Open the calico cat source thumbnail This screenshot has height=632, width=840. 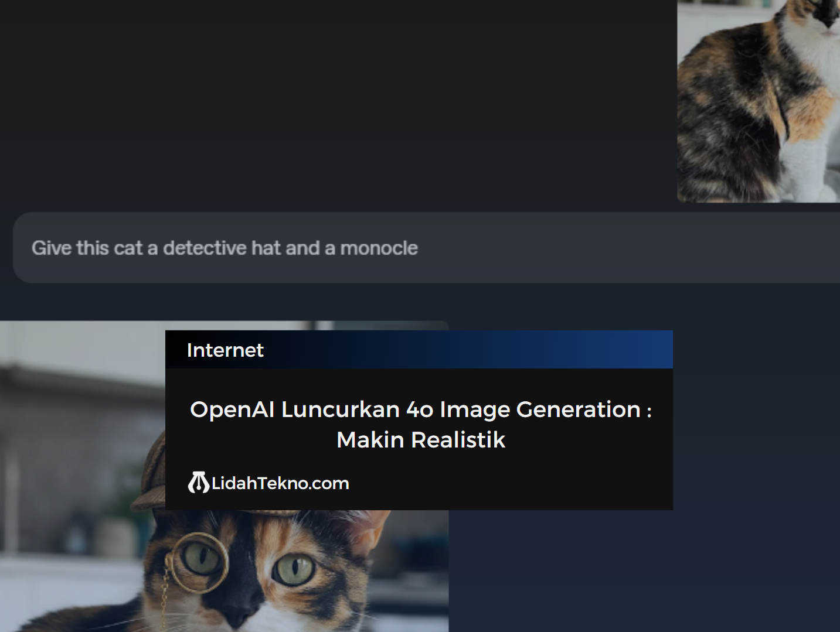coord(759,101)
